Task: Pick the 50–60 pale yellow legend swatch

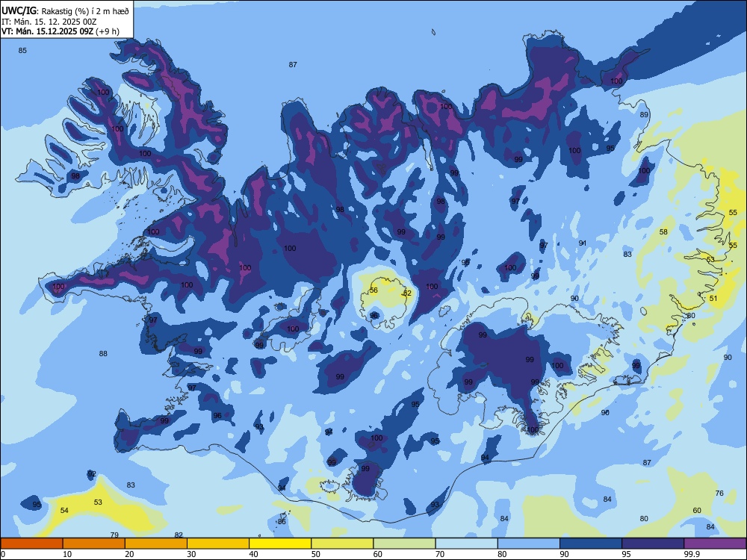Action: click(x=343, y=544)
